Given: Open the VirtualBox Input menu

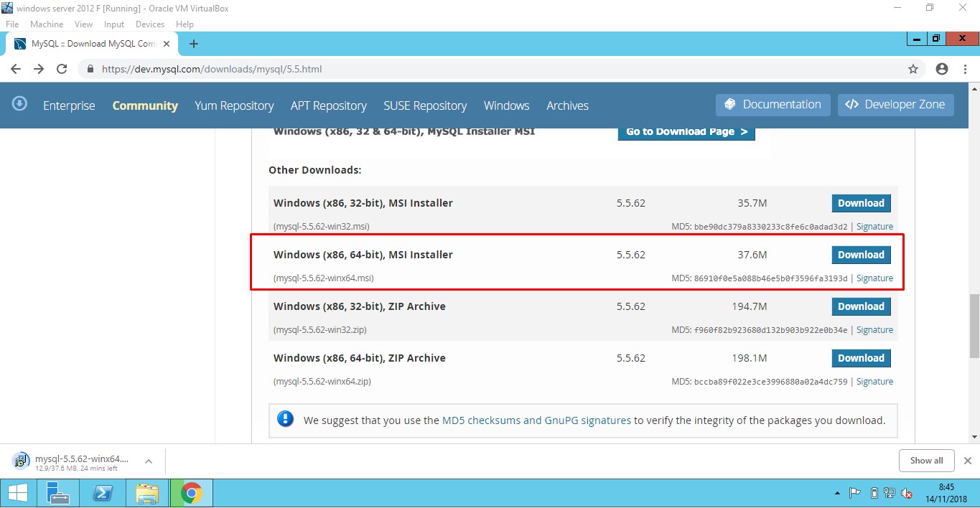Looking at the screenshot, I should coord(114,24).
